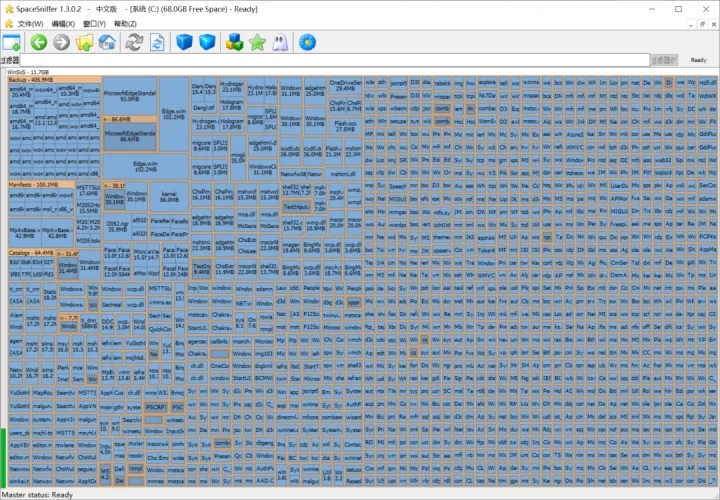Screen dimensions: 720x500
Task: Open the 帮助(Z) menu
Action: click(x=125, y=23)
